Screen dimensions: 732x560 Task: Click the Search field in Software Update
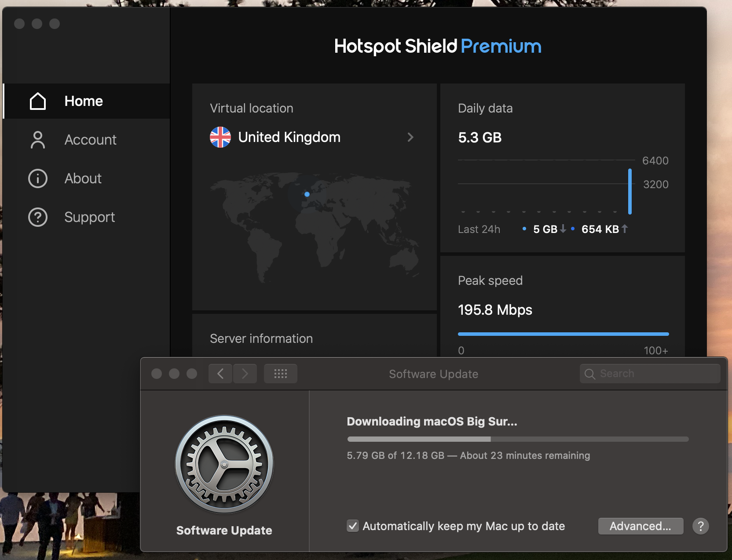click(650, 374)
